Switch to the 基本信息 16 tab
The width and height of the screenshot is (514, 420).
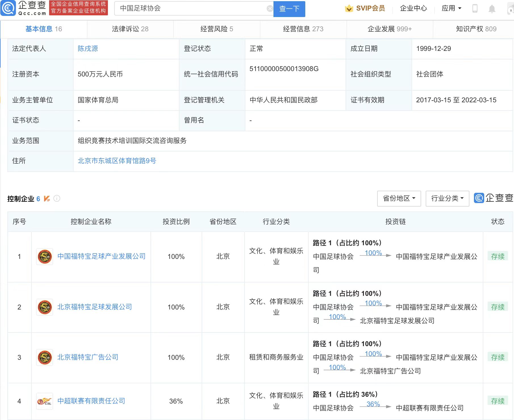pos(44,29)
